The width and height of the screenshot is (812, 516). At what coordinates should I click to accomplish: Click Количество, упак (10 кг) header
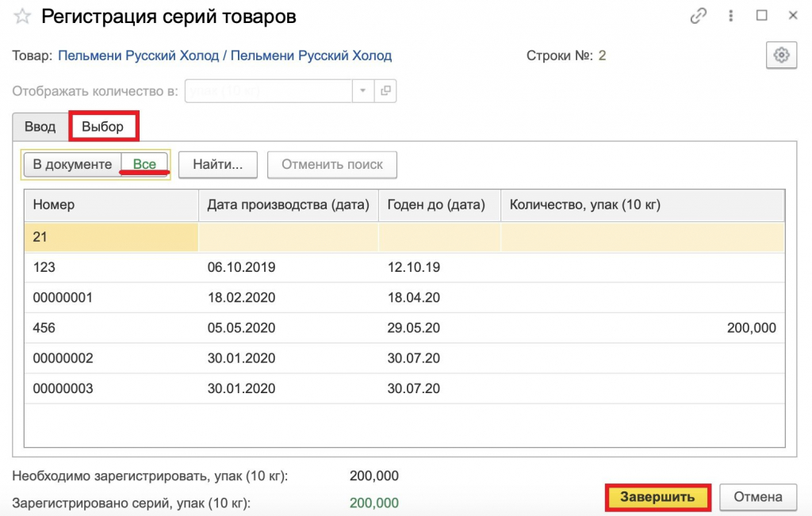coord(642,205)
